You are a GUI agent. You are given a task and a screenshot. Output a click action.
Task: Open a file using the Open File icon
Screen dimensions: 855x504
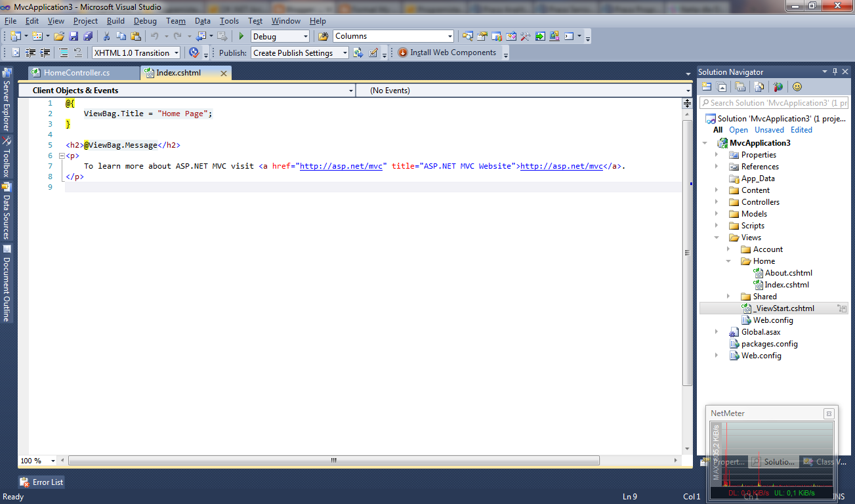[x=58, y=36]
